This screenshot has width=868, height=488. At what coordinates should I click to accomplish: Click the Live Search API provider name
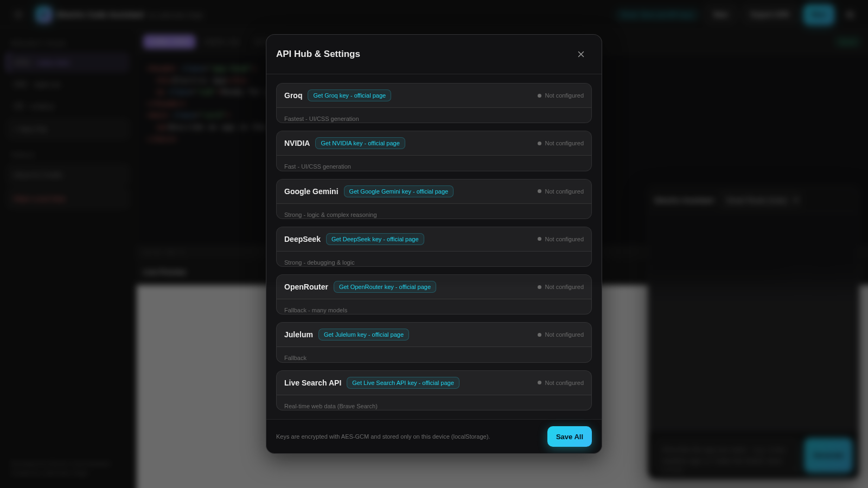[312, 383]
